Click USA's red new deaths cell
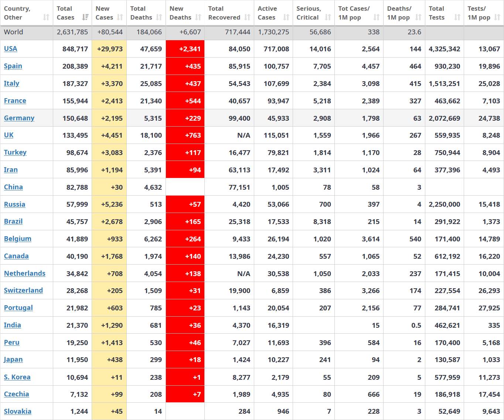This screenshot has width=504, height=420. coord(185,49)
